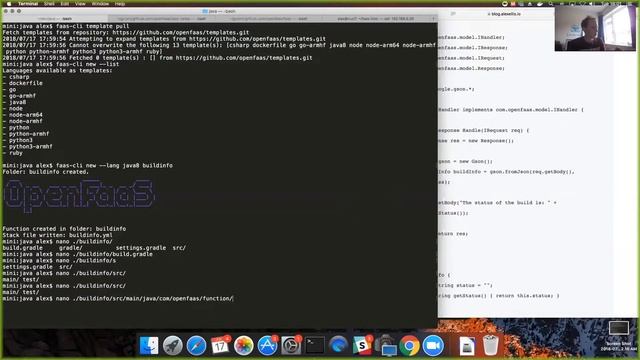640x360 pixels.
Task: Open App Store icon in Dock
Action: (267, 346)
